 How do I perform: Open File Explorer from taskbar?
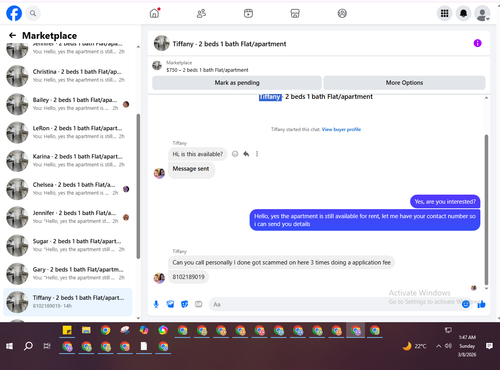86,330
